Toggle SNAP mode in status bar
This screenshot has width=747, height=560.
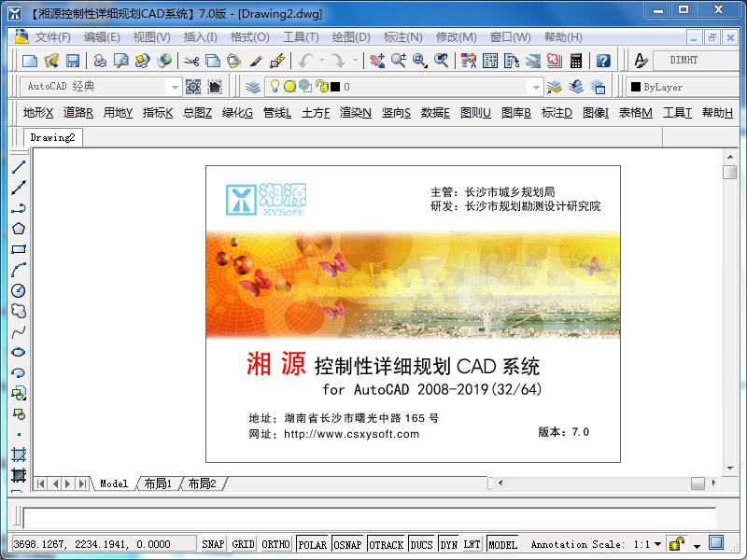214,544
